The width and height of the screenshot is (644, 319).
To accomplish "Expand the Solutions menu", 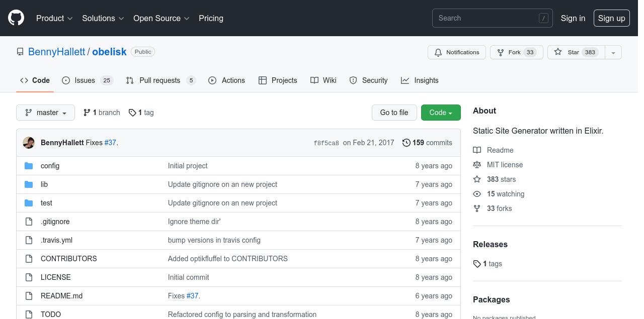I will [x=103, y=18].
